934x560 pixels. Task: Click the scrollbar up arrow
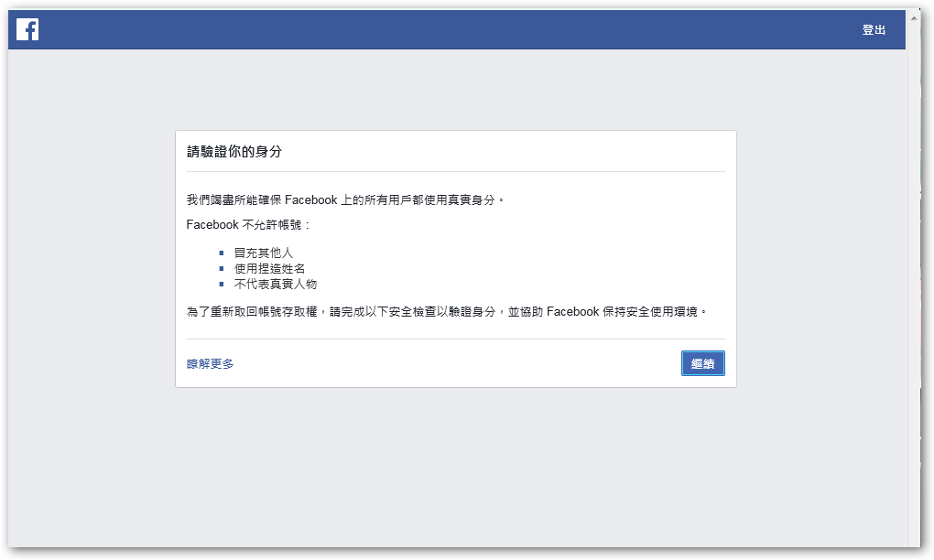coord(914,18)
